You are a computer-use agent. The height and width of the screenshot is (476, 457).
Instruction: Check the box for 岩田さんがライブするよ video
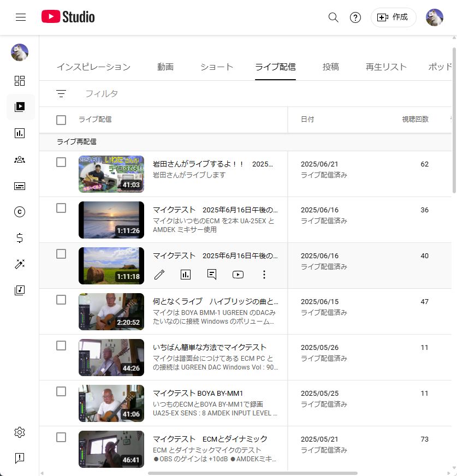coord(61,162)
